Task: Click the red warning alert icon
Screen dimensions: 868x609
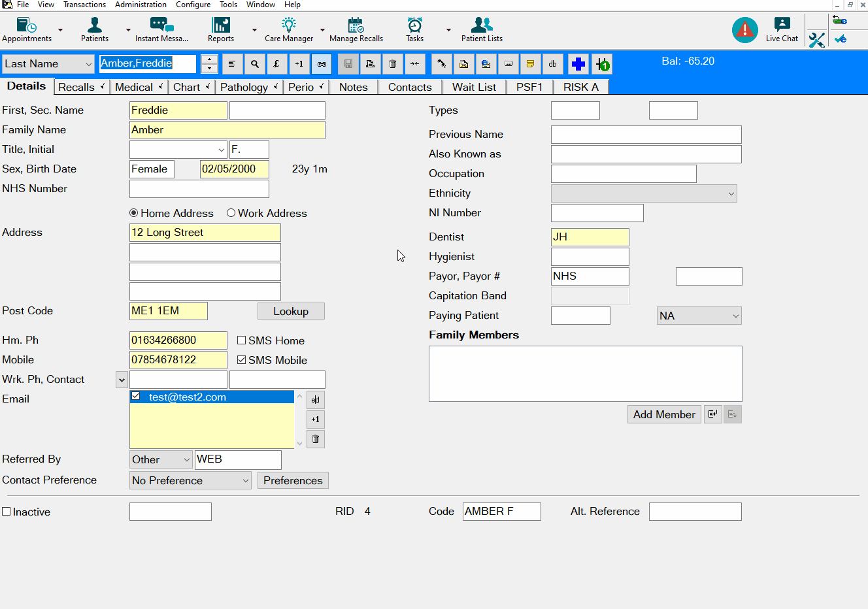Action: click(744, 30)
